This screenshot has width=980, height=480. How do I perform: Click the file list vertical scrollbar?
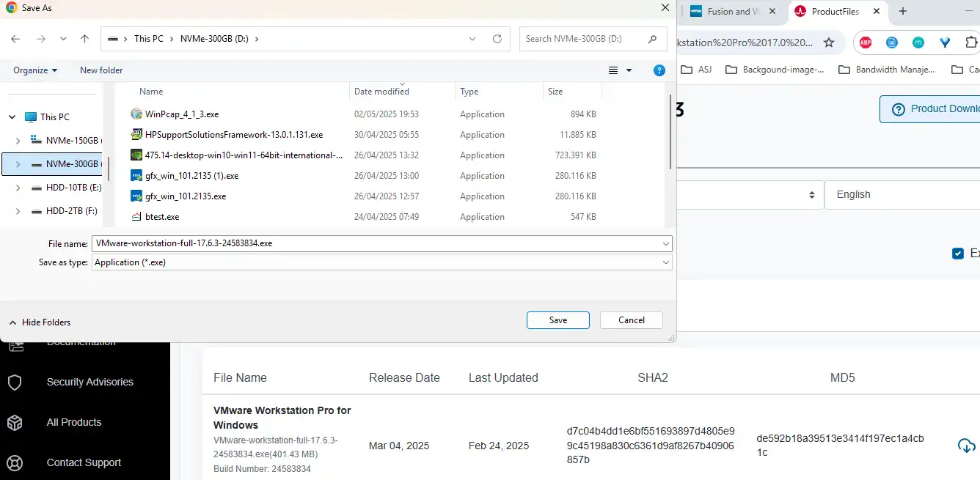[668, 132]
